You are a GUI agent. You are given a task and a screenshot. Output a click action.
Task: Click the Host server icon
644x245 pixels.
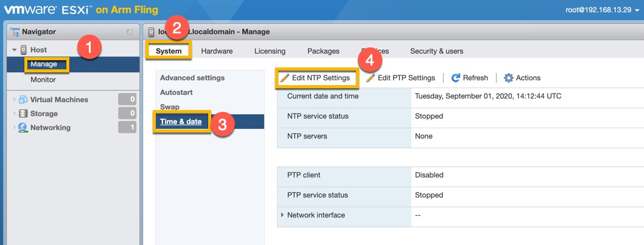pyautogui.click(x=23, y=50)
